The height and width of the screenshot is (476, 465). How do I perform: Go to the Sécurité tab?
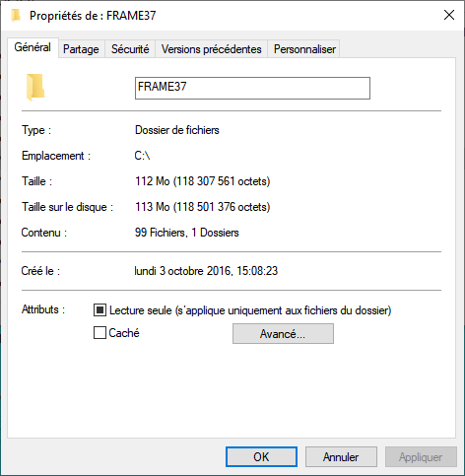pyautogui.click(x=130, y=49)
